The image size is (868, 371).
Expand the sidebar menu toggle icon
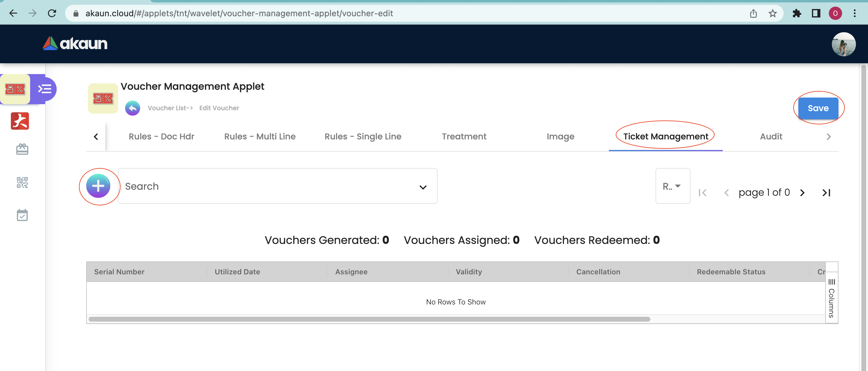45,89
